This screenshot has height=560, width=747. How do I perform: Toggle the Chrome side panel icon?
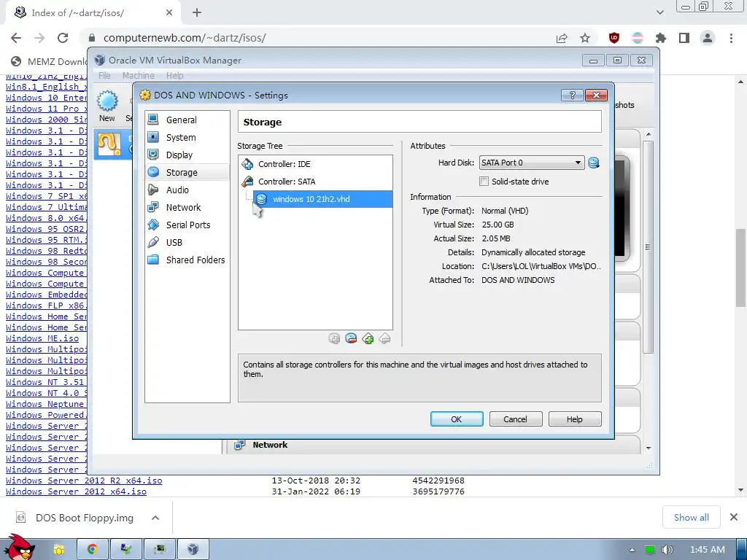tap(684, 38)
